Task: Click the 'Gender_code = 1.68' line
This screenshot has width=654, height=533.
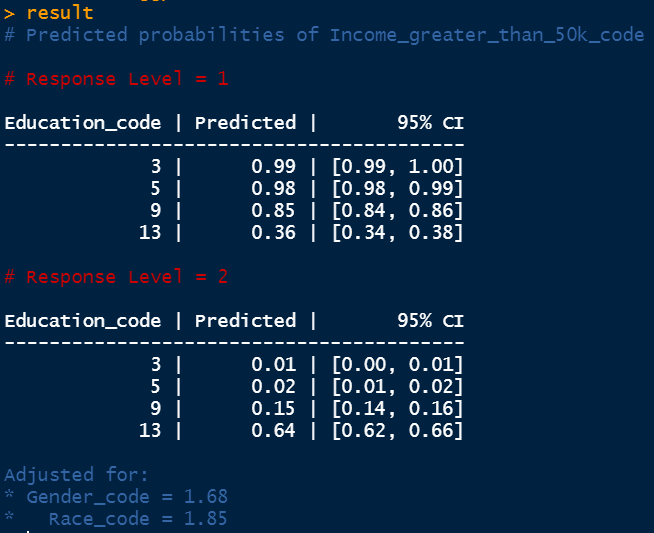Action: (x=127, y=497)
